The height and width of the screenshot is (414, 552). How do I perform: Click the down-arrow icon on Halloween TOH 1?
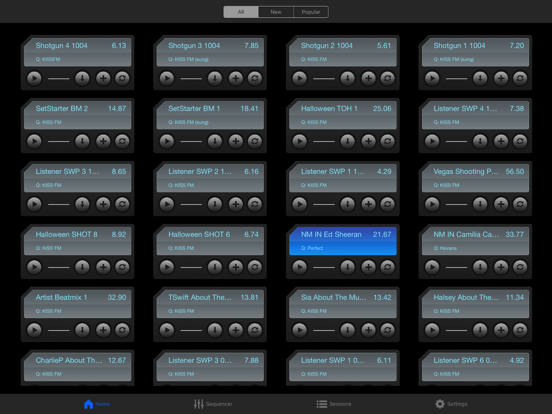(347, 141)
